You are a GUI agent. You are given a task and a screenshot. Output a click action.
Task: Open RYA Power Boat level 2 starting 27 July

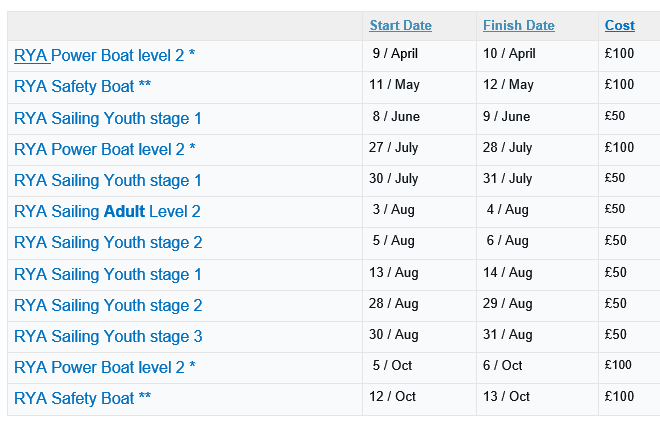[105, 149]
